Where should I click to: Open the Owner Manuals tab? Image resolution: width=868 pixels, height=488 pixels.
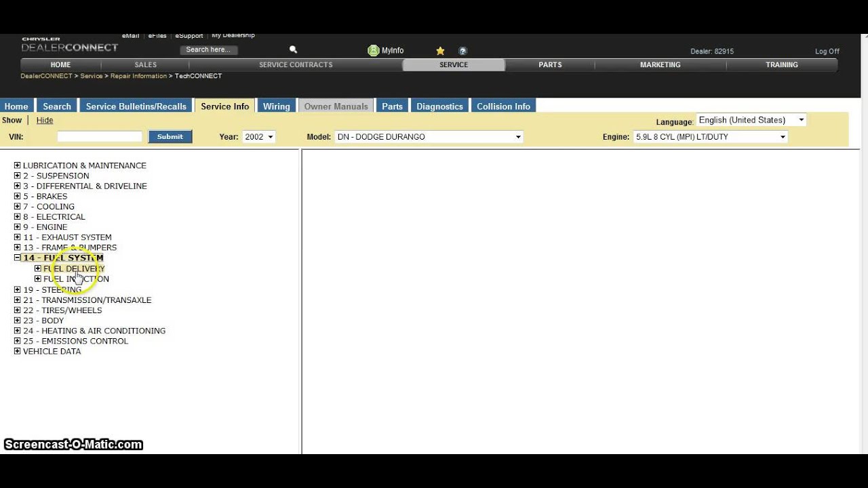[x=336, y=106]
